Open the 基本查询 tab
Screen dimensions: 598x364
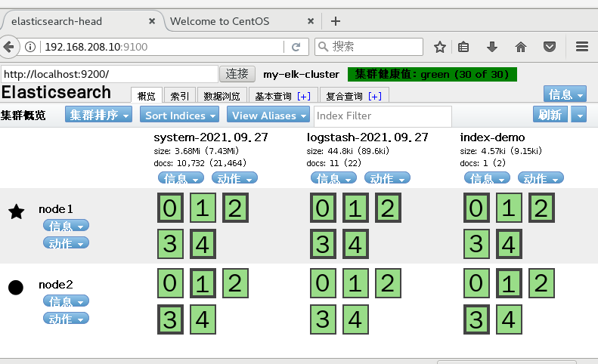point(273,96)
